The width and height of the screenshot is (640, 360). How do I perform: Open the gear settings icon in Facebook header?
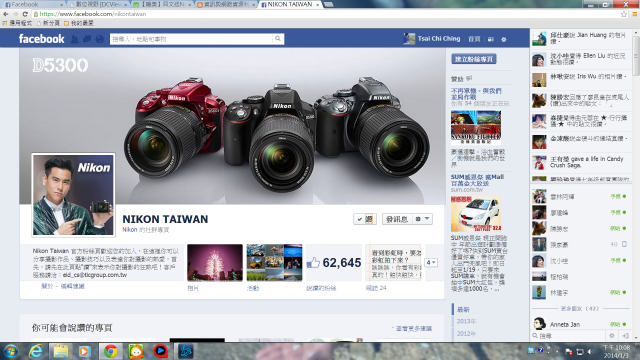[504, 40]
